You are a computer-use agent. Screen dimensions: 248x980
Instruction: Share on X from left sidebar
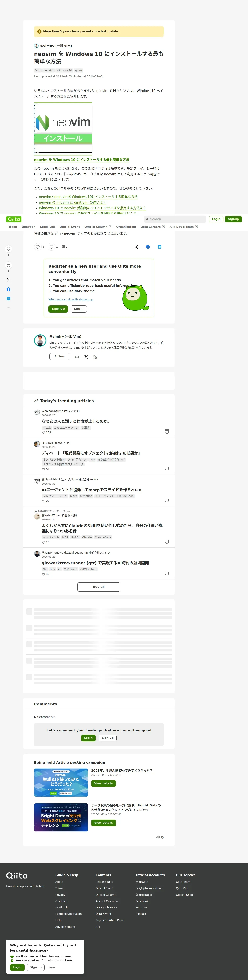(8, 280)
